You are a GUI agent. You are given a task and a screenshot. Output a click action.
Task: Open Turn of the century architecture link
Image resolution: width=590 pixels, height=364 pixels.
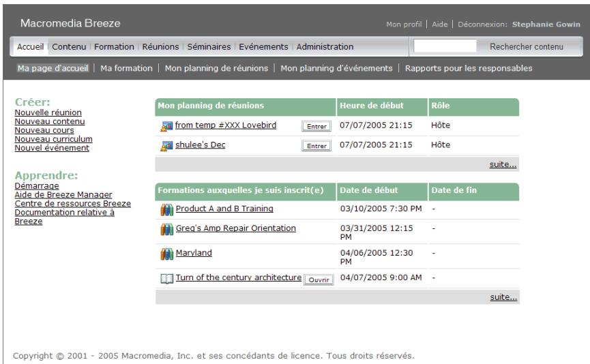pos(239,277)
